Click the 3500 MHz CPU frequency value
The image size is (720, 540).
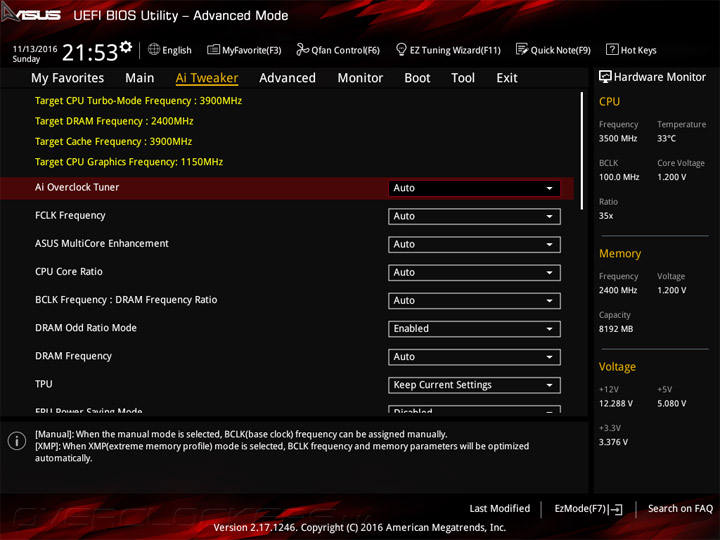coord(618,138)
